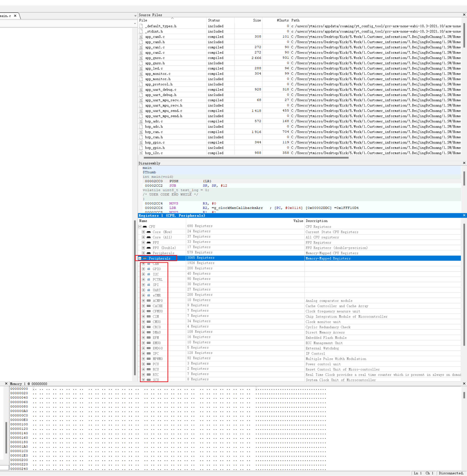Sort source files by Size column
This screenshot has width=467, height=476.
(257, 20)
